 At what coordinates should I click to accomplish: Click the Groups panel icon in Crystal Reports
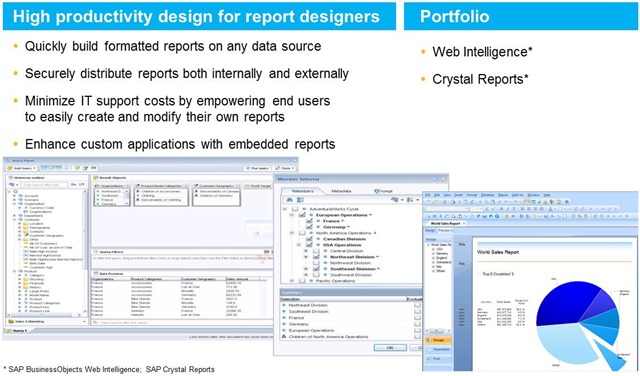click(429, 340)
